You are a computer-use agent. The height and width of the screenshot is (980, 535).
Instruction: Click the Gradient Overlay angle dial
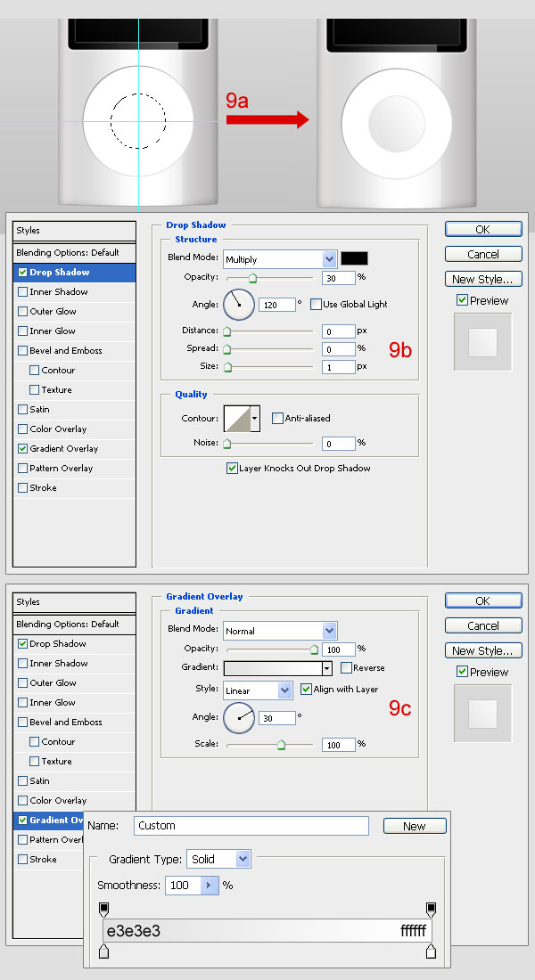point(238,717)
